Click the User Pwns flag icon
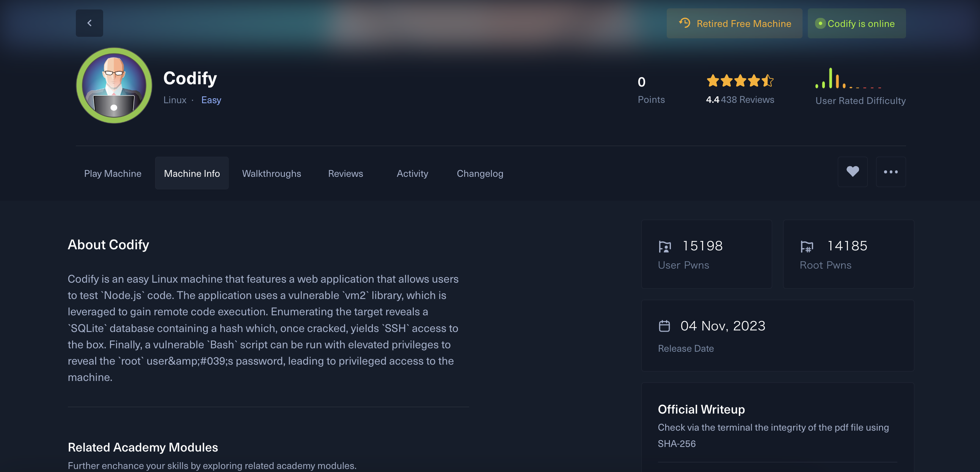Viewport: 980px width, 472px height. [x=664, y=247]
